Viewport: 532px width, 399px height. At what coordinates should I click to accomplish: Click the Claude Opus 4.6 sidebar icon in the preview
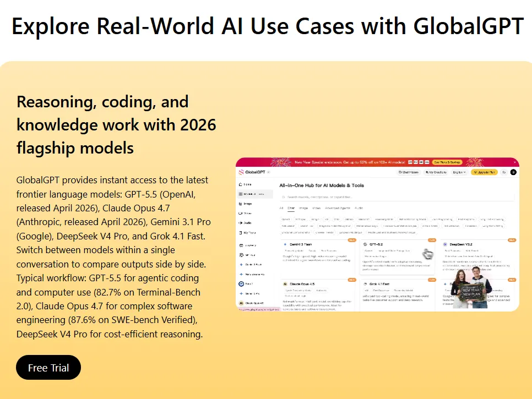coord(241,303)
